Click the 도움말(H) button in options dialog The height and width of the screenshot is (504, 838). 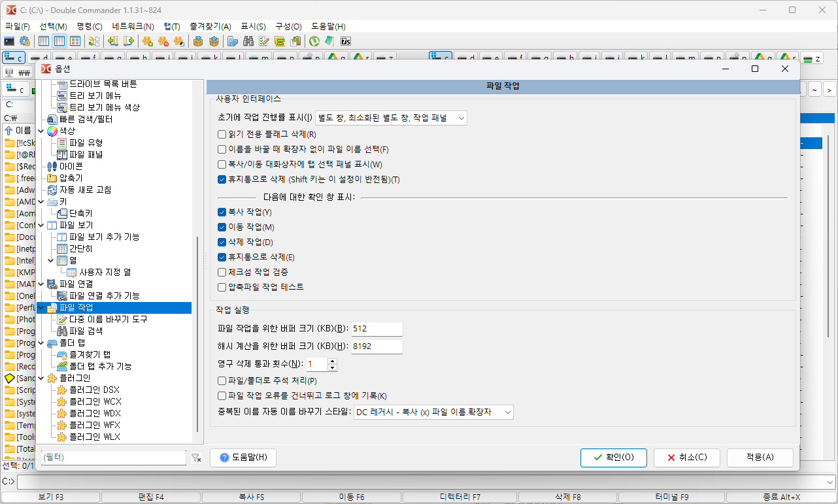pos(243,458)
